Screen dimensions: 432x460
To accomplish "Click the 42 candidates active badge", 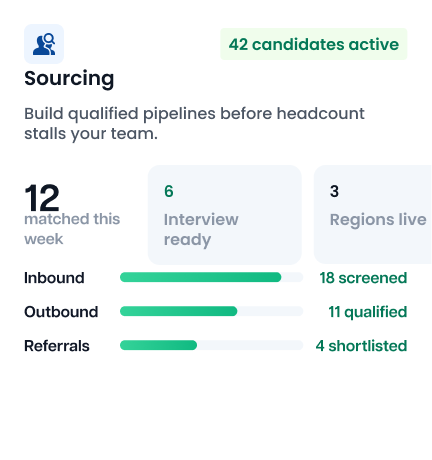I will pyautogui.click(x=314, y=44).
